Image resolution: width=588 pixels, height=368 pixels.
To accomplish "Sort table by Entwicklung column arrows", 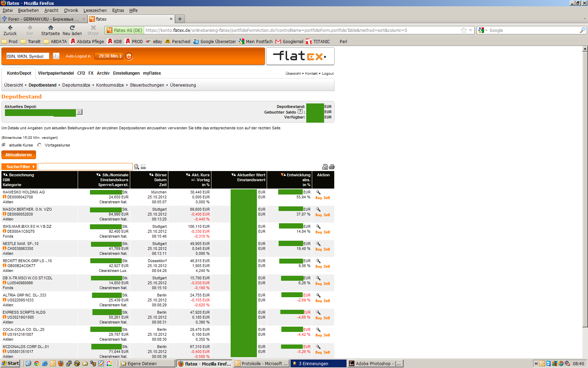I will [283, 175].
